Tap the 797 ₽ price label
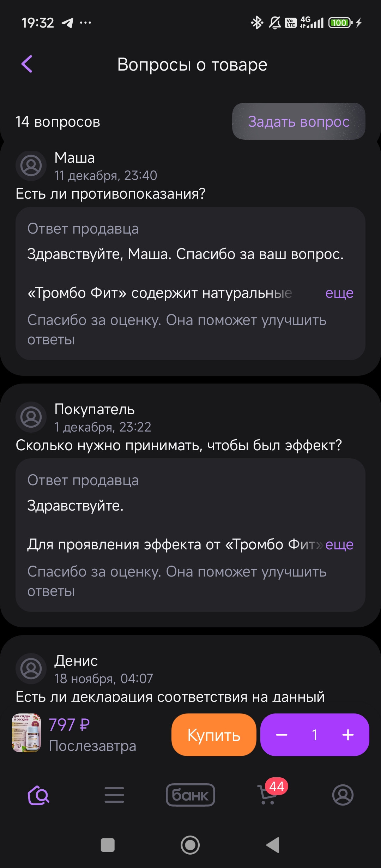 coord(69,725)
